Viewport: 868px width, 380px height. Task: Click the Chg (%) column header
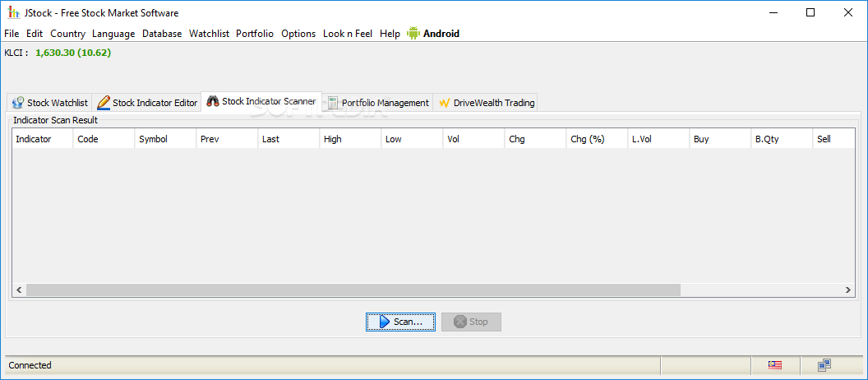coord(597,139)
